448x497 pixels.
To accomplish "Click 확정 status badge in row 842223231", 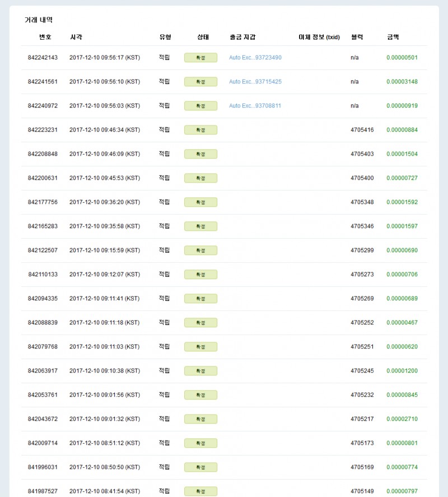I will (200, 130).
